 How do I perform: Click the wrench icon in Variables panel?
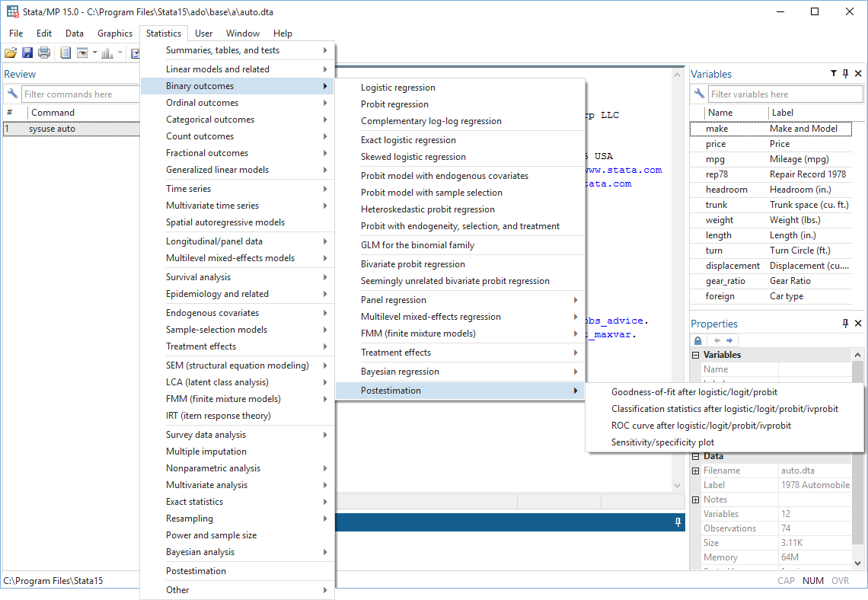tap(699, 94)
